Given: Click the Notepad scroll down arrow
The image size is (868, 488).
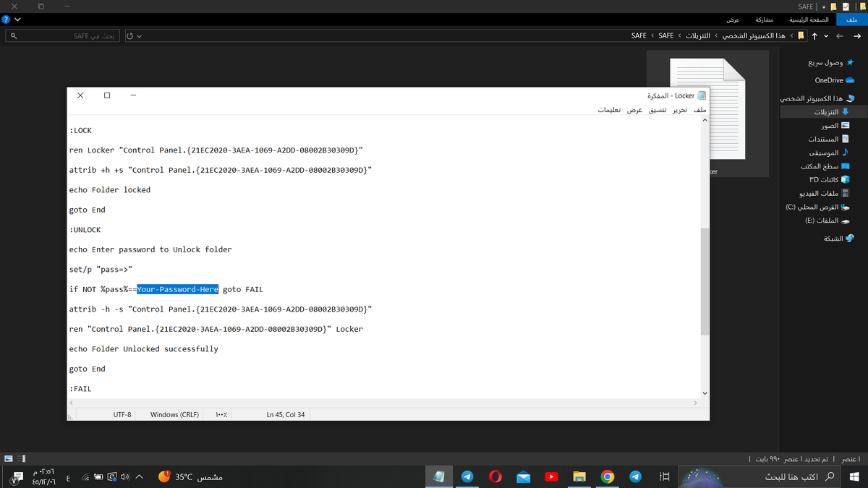Looking at the screenshot, I should click(705, 393).
